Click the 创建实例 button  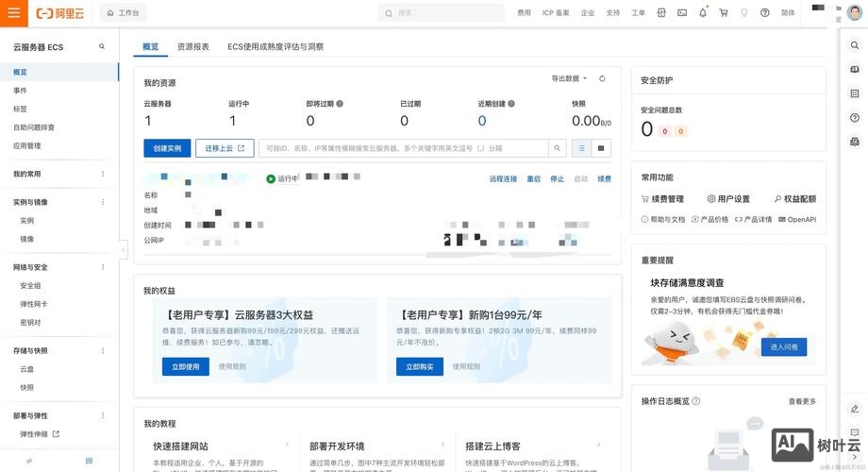[x=167, y=148]
